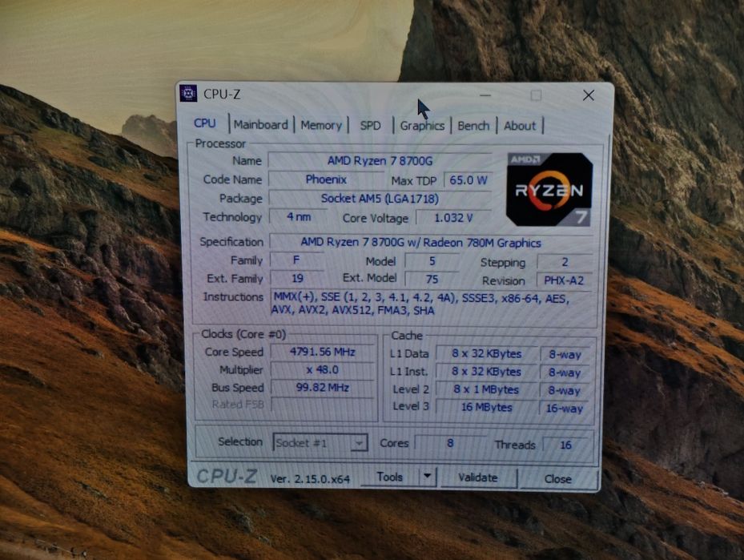This screenshot has height=560, width=744.
Task: Click L1 Data value 8 x 32 KBytes
Action: tap(487, 353)
